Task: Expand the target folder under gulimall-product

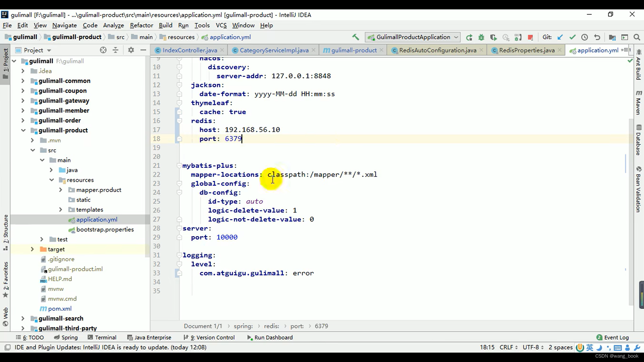Action: (32, 249)
